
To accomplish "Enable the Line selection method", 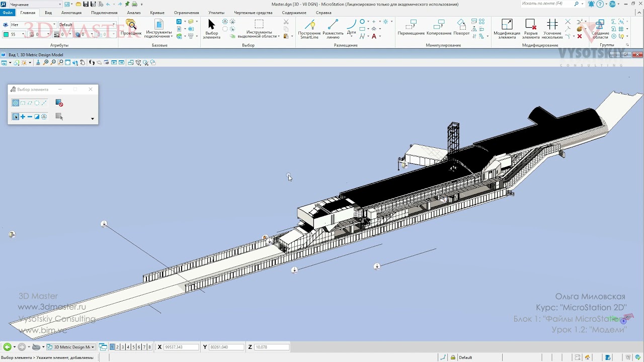I will coord(44,103).
